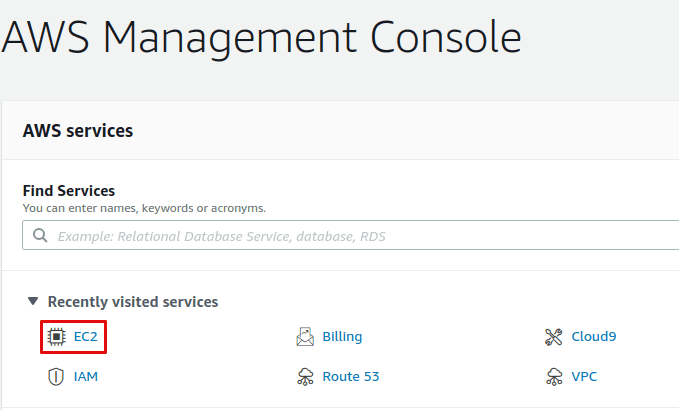Image resolution: width=679 pixels, height=410 pixels.
Task: Open the IAM service link
Action: [x=86, y=377]
